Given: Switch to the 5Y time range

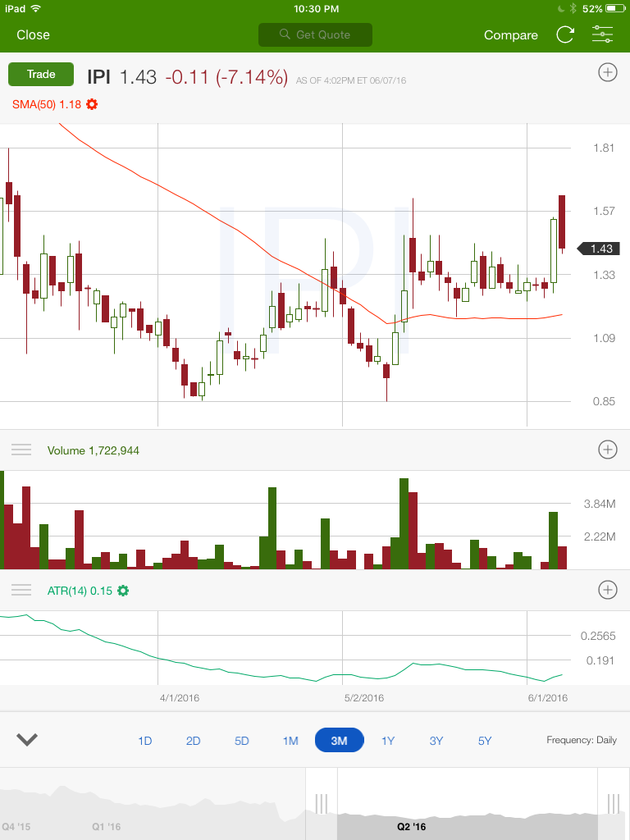Looking at the screenshot, I should click(x=485, y=741).
